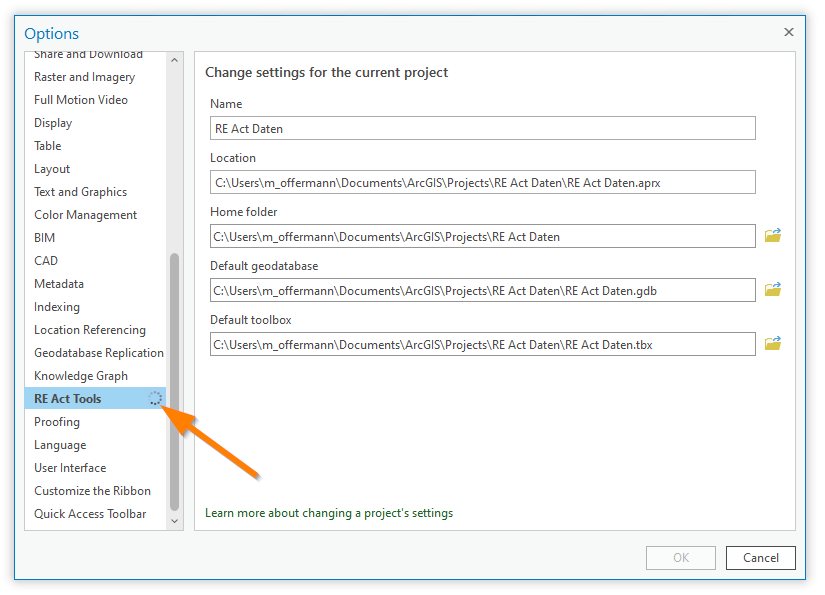Browse for the Default toolbox
Image resolution: width=825 pixels, height=595 pixels.
[x=772, y=344]
